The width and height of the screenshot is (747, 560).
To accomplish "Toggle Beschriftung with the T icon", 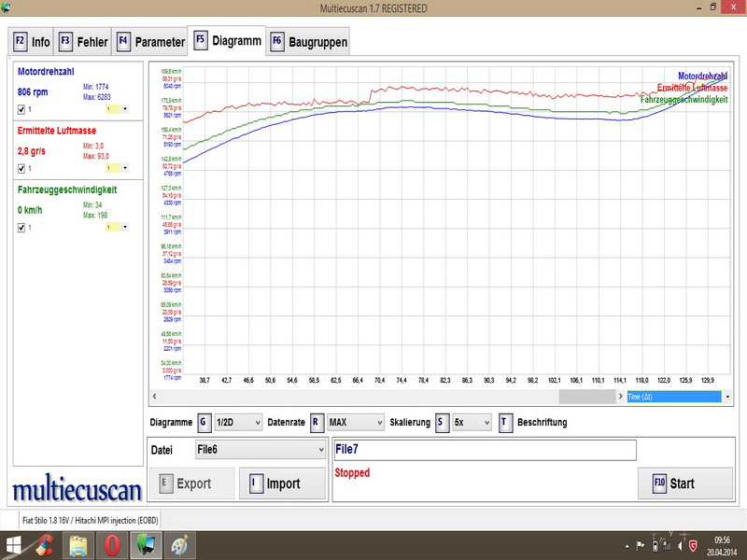I will pos(505,422).
